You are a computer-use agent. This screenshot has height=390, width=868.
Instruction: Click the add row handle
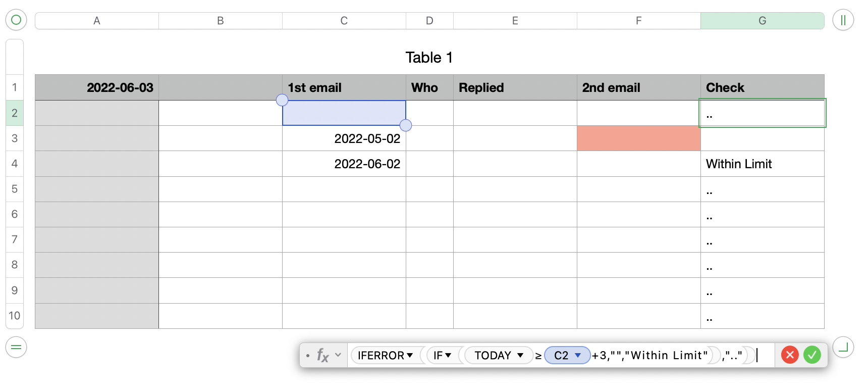click(16, 347)
